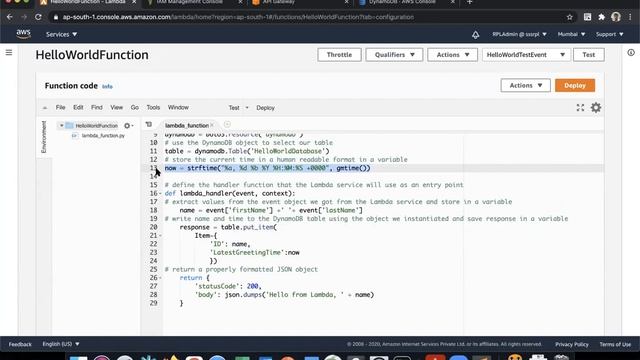Screen dimensions: 640x360
Task: Open the Qualifiers dropdown
Action: point(394,55)
